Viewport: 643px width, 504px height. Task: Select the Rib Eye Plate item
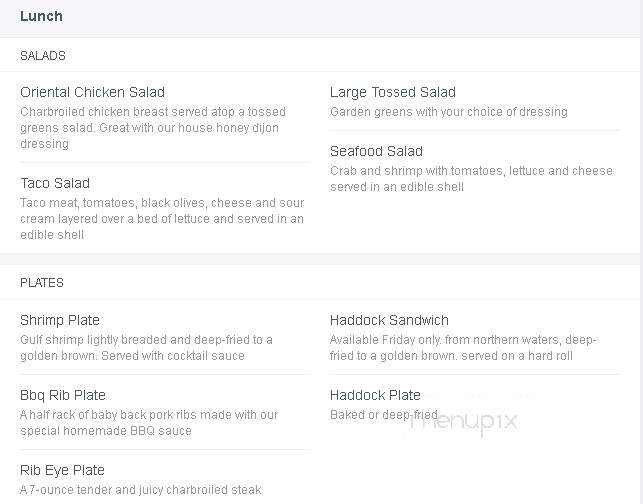pyautogui.click(x=62, y=470)
